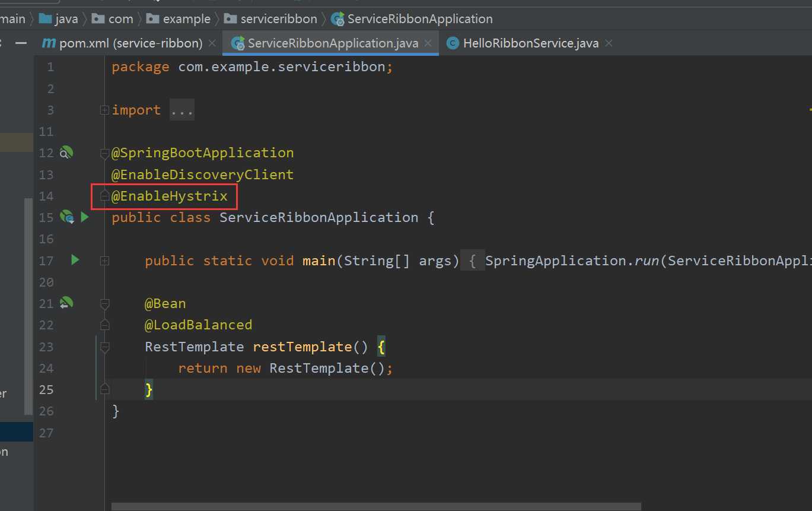Screen dimensions: 812x511
Task: Click the return new RestTemplate() statement
Action: pos(286,368)
